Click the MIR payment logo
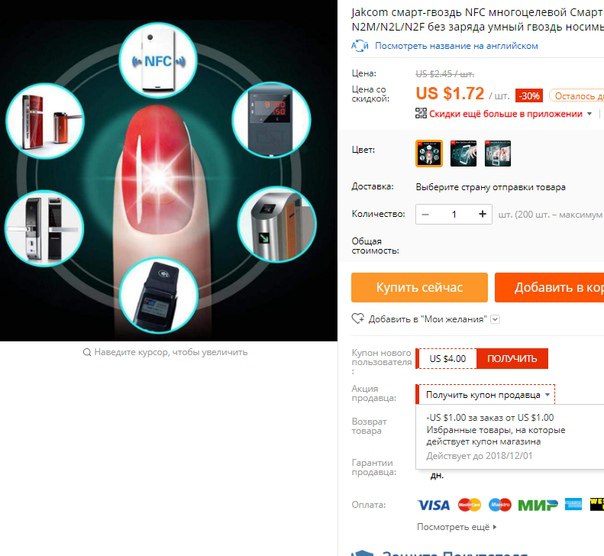Viewport: 604px width, 556px height. tap(538, 505)
